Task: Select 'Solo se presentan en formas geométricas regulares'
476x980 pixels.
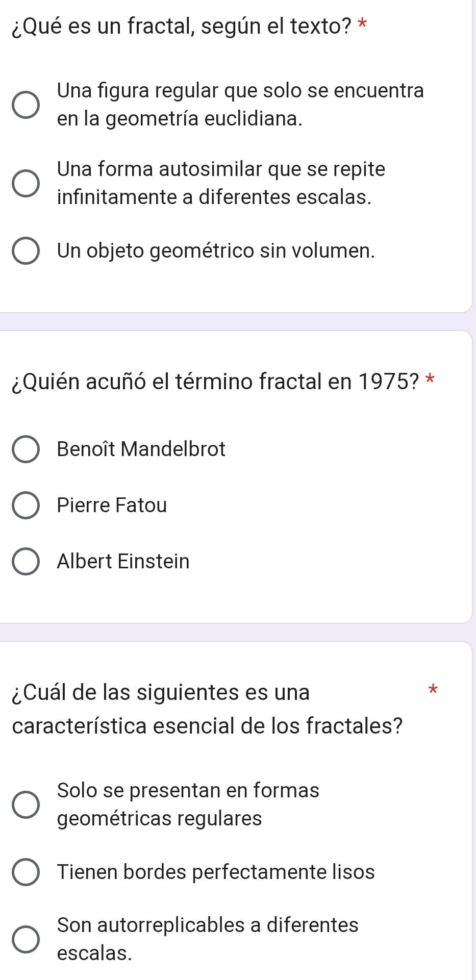Action: coord(26,805)
